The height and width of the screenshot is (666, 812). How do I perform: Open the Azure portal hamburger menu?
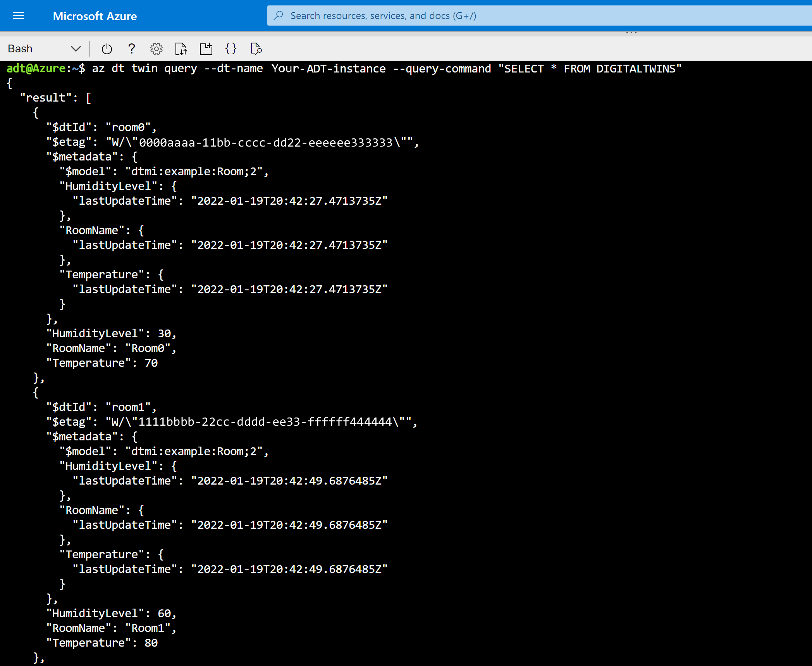pos(19,16)
